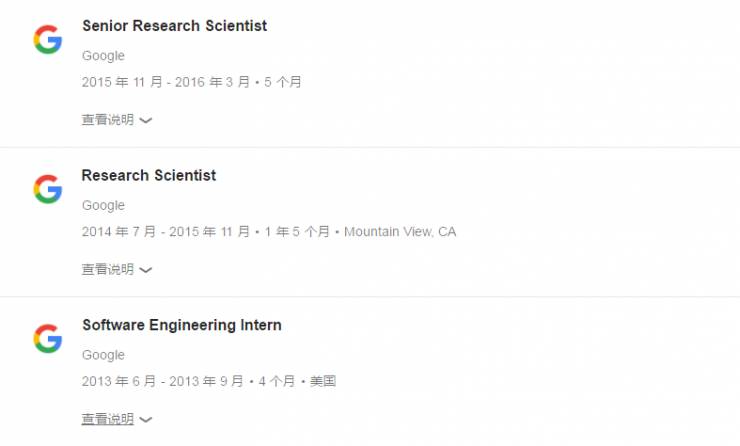Screen dimensions: 740x446
Task: Click the 2015 年 11 月 - 2016 年 3 月 date range
Action: tap(166, 82)
